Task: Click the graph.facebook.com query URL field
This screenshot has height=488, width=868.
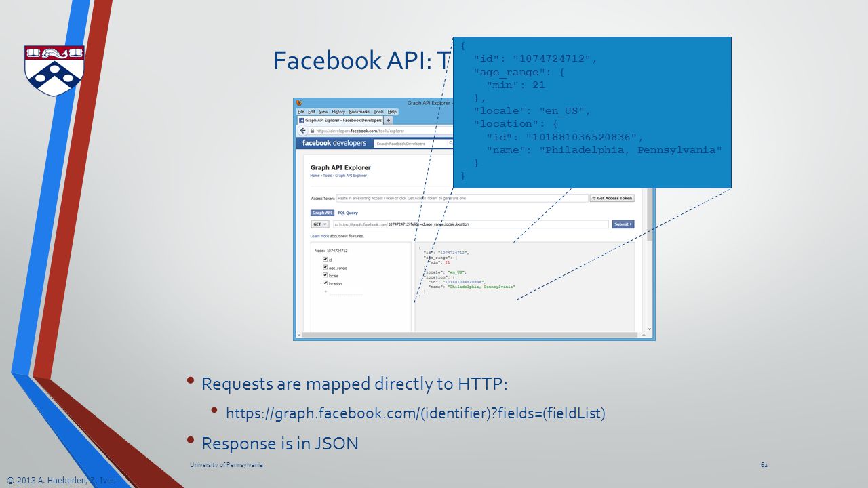Action: coord(471,224)
